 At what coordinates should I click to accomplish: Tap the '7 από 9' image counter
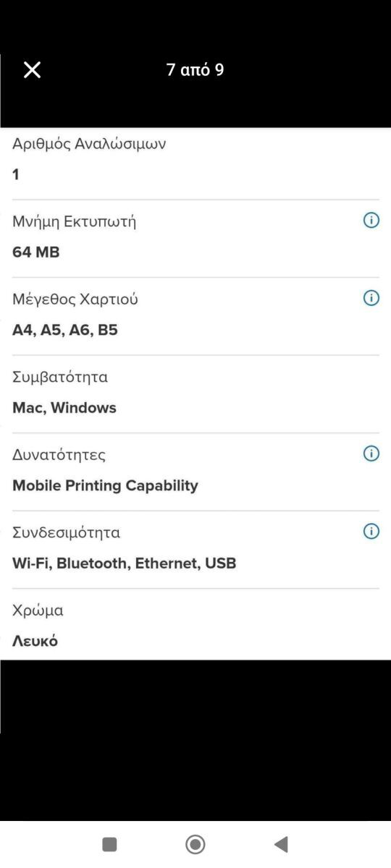(195, 70)
